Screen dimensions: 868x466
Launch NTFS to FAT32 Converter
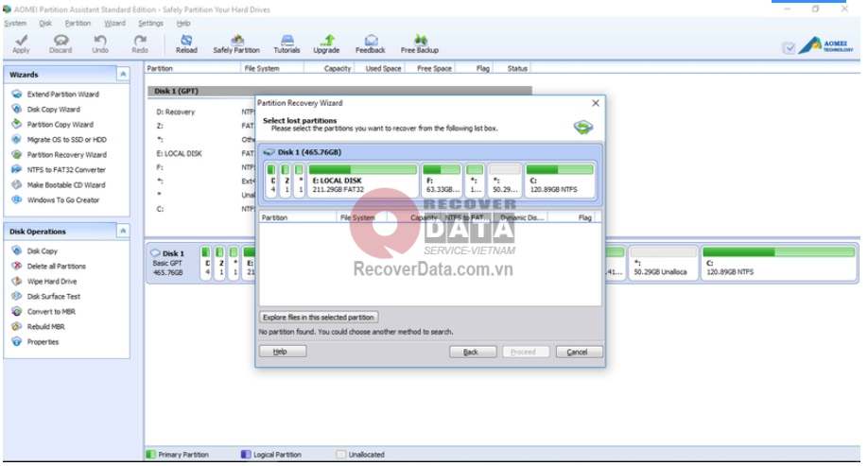tap(66, 170)
